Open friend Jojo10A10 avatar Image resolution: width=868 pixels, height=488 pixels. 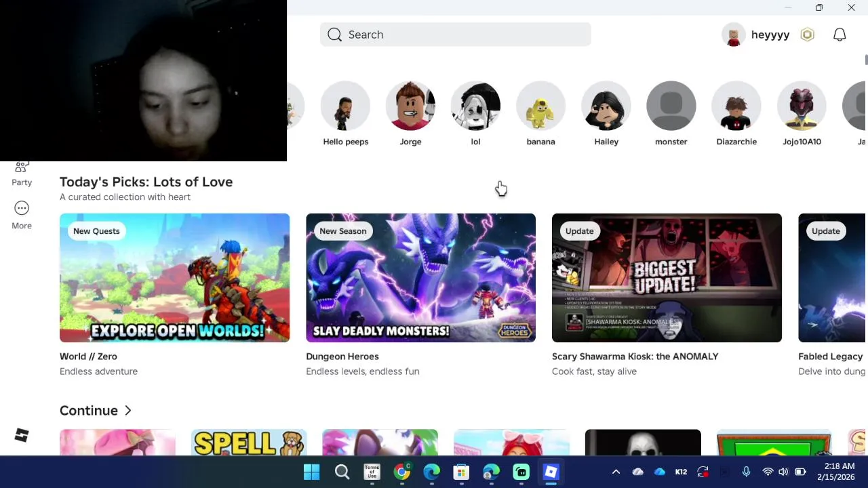802,106
